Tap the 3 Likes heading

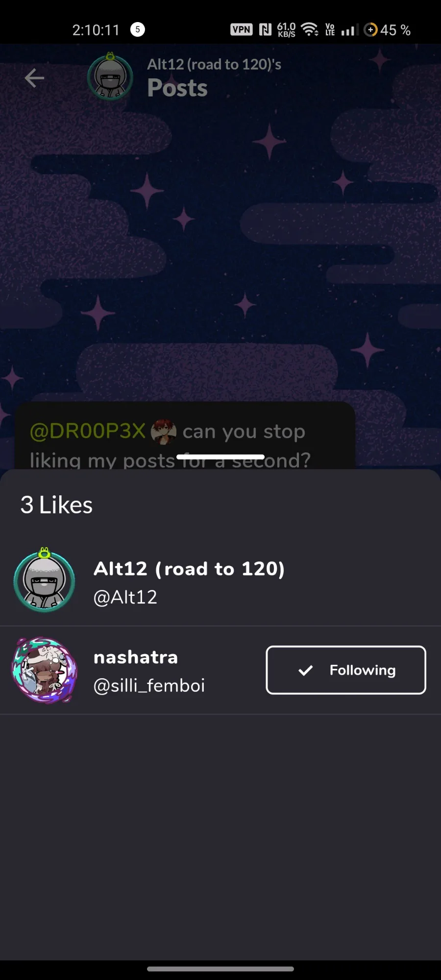pyautogui.click(x=56, y=505)
